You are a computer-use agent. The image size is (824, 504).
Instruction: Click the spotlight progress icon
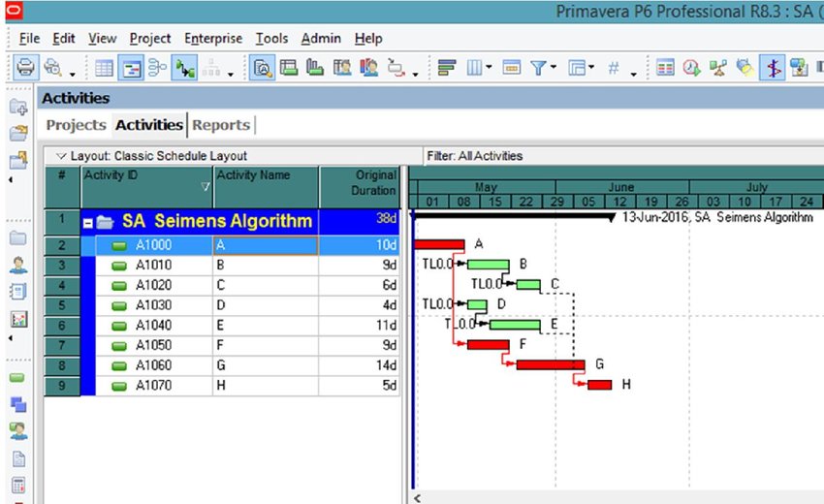pyautogui.click(x=745, y=68)
